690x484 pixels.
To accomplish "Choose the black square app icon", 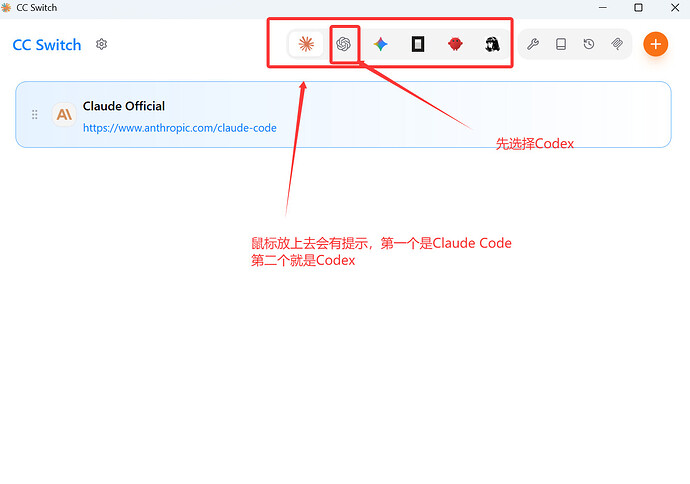I will pyautogui.click(x=418, y=44).
